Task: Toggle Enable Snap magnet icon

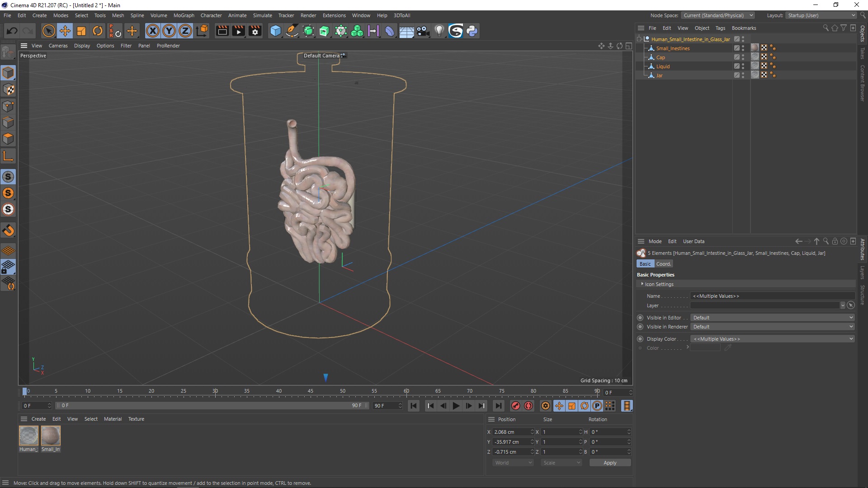Action: click(8, 230)
